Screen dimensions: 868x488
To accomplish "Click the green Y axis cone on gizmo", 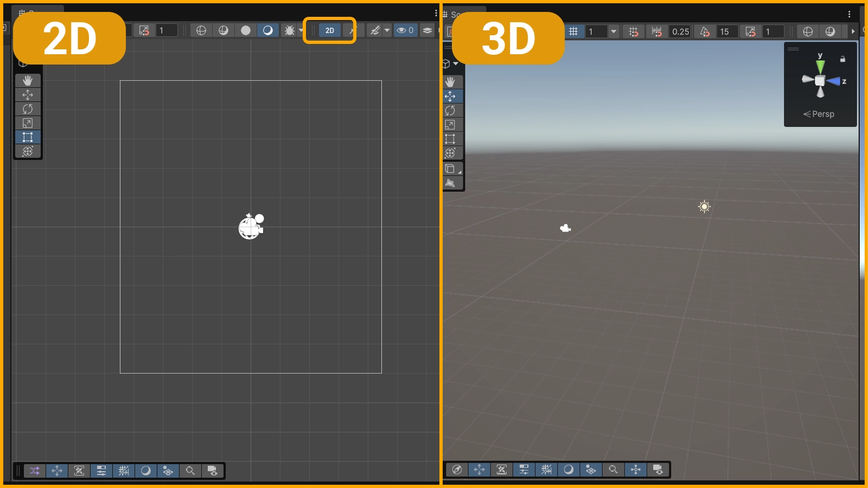I will tap(820, 66).
